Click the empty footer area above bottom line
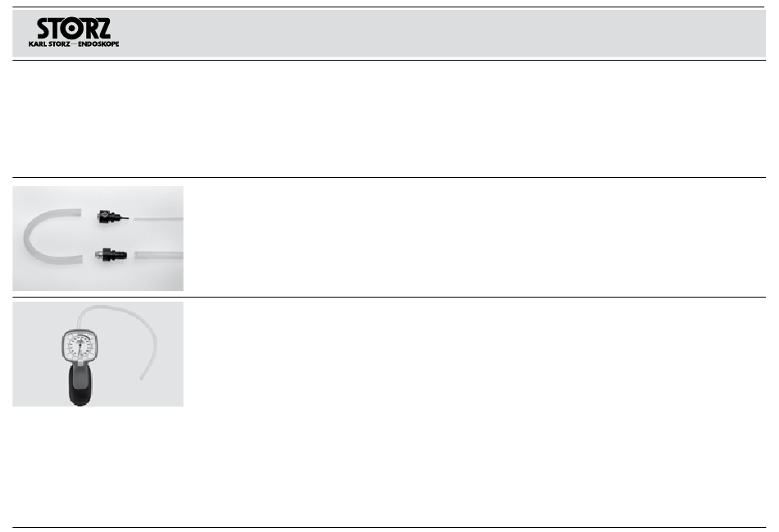This screenshot has width=779, height=532. (389, 467)
